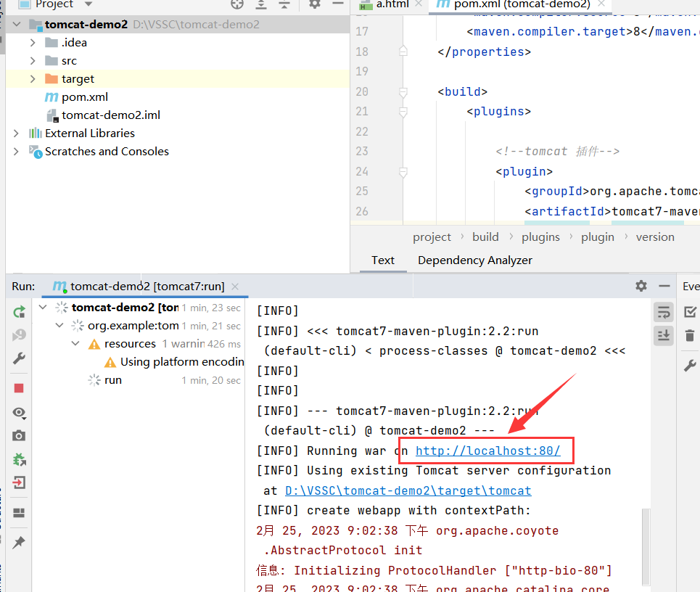Image resolution: width=700 pixels, height=592 pixels.
Task: Pin the Run tab
Action: pyautogui.click(x=19, y=543)
